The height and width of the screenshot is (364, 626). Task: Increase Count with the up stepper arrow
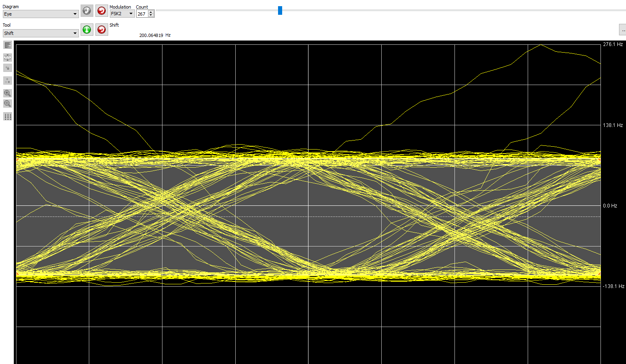coord(151,12)
